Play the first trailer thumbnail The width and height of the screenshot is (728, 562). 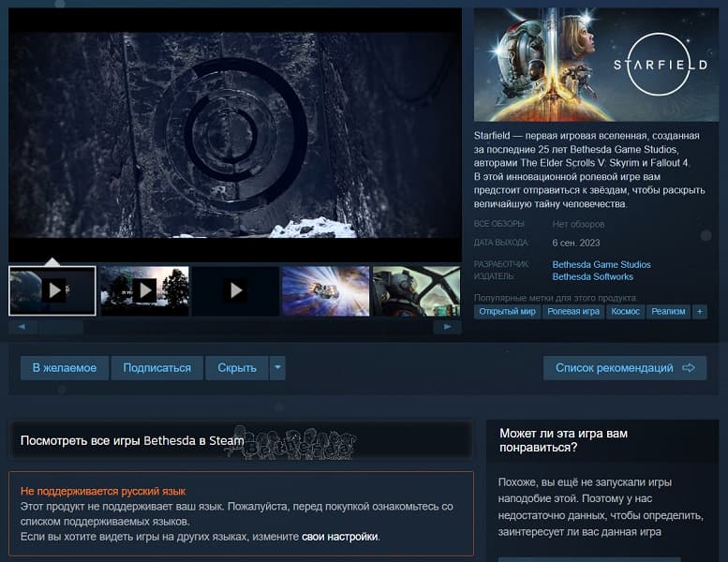click(x=52, y=291)
